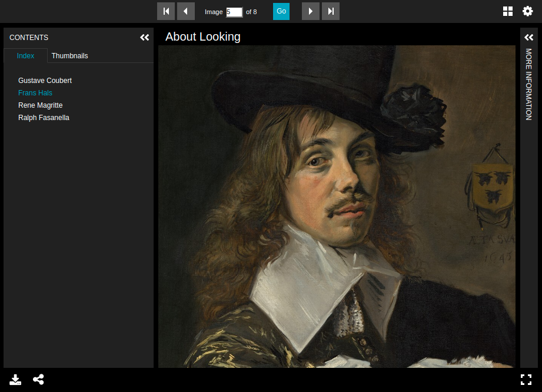Click the CONTENTS panel heading
Screen dimensions: 542x392
tap(29, 37)
